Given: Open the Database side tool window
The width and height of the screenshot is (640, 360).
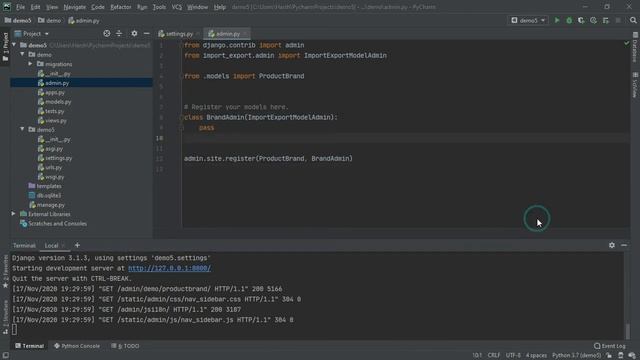Looking at the screenshot, I should coord(635,47).
